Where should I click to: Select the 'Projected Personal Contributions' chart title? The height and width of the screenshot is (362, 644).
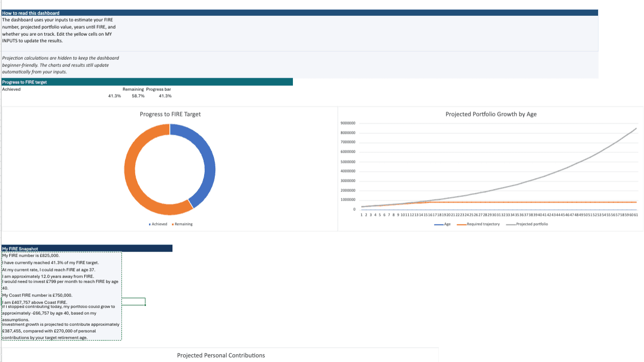click(221, 355)
